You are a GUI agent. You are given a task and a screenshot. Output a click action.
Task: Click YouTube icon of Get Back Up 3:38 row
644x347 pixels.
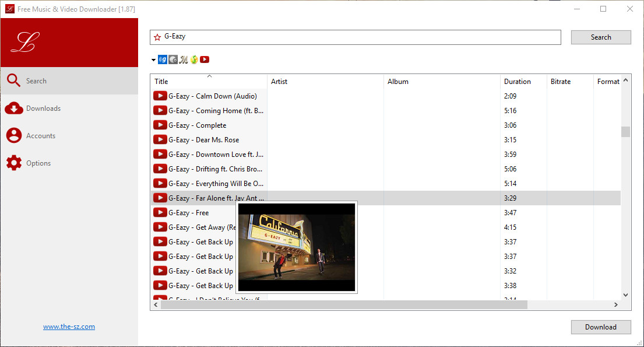point(160,285)
